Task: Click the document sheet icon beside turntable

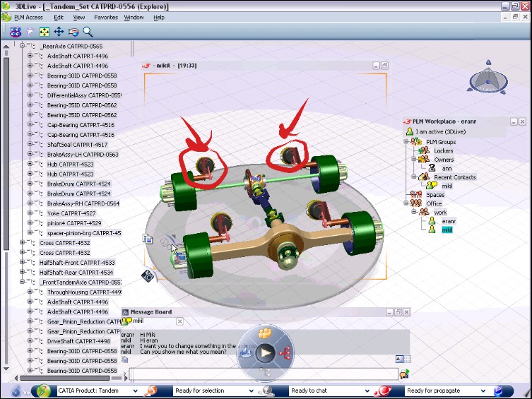Action: (x=148, y=239)
